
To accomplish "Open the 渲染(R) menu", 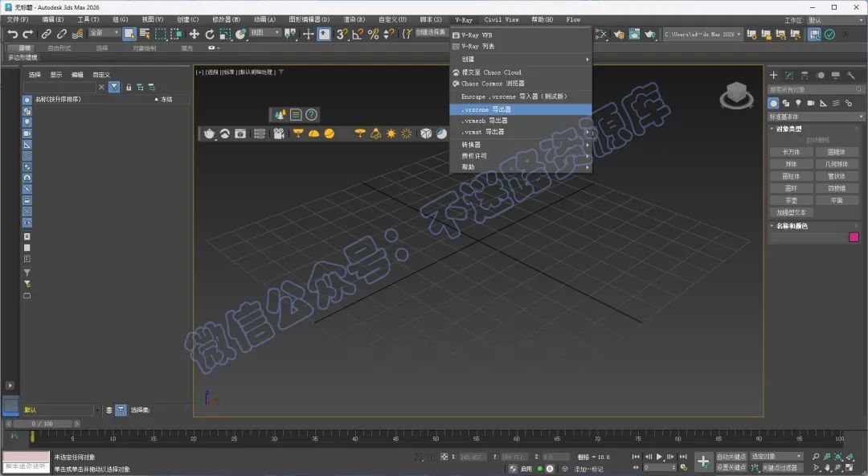I will pos(354,19).
